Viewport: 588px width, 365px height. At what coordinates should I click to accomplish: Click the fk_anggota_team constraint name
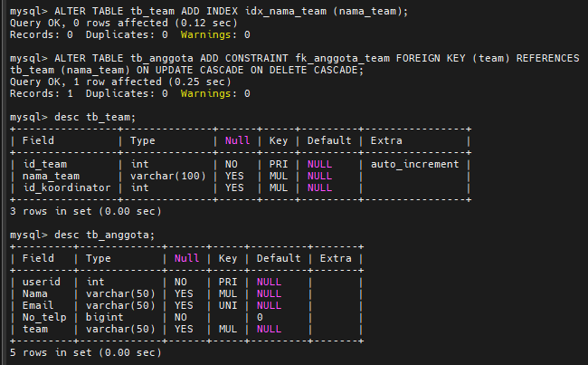click(342, 59)
